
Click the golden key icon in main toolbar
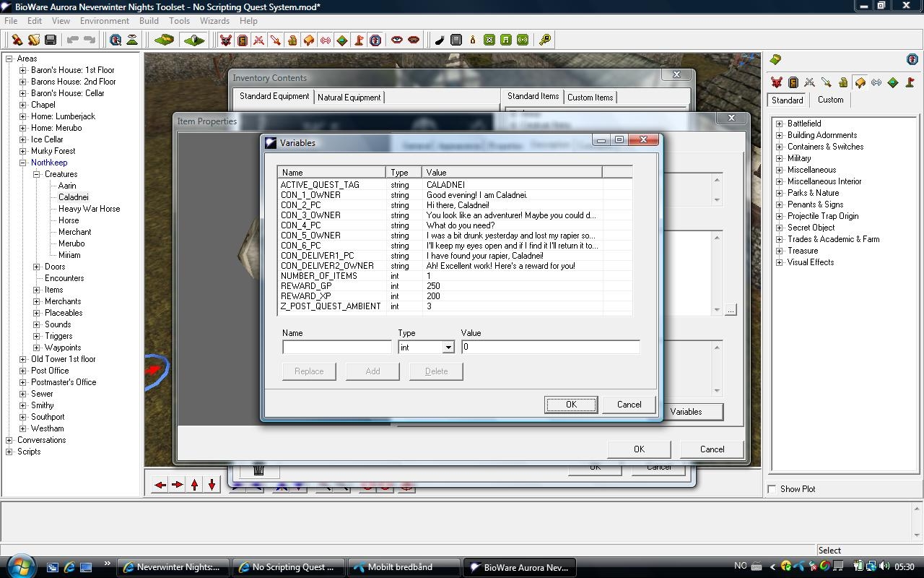tap(545, 40)
